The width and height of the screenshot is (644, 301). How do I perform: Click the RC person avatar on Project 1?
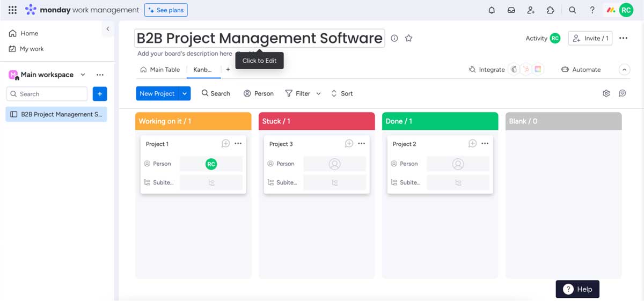[211, 164]
